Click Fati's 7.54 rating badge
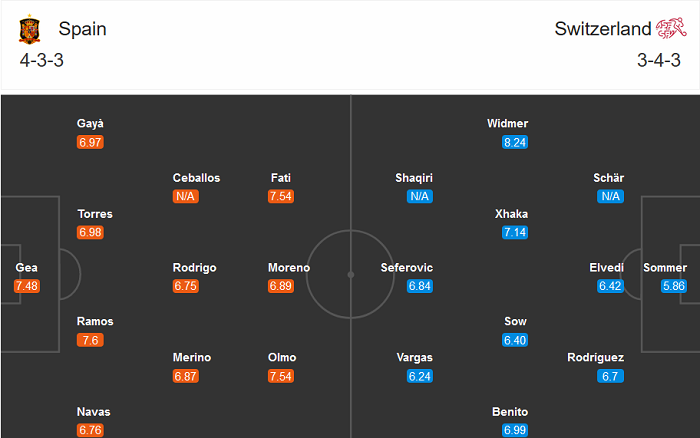The height and width of the screenshot is (438, 700). 281,196
